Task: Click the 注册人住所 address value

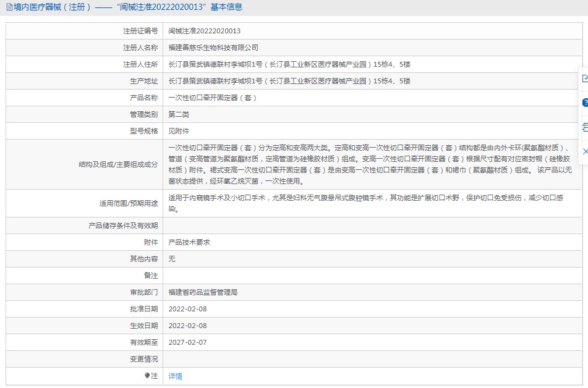Action: coord(289,64)
